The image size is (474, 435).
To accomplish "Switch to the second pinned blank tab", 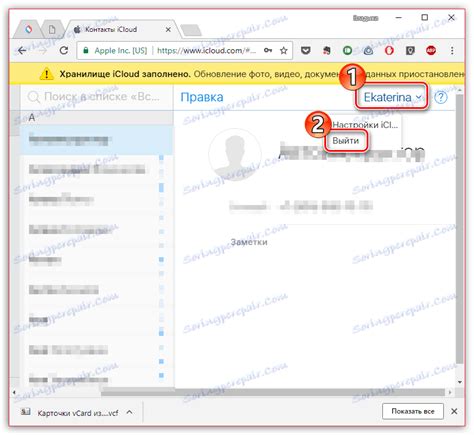I will click(52, 30).
